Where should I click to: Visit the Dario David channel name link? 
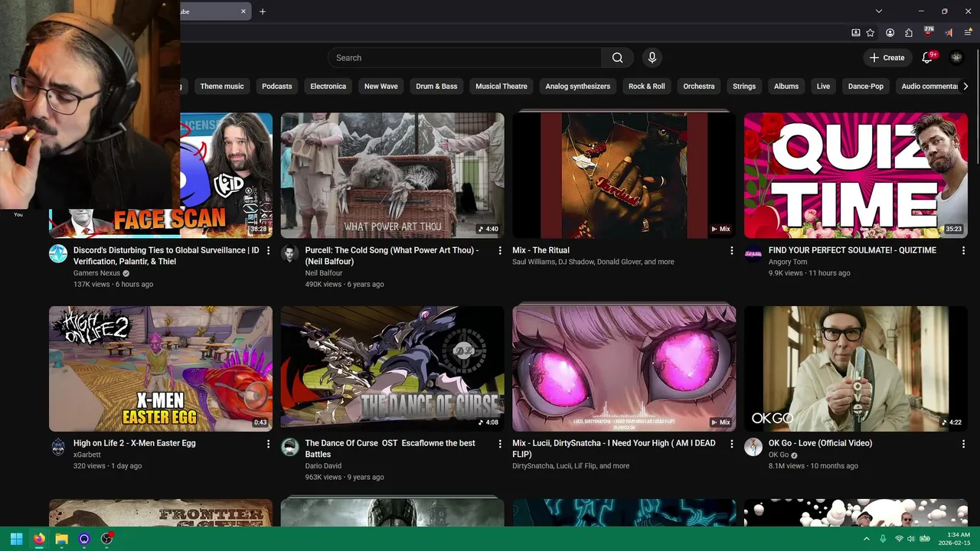coord(323,466)
